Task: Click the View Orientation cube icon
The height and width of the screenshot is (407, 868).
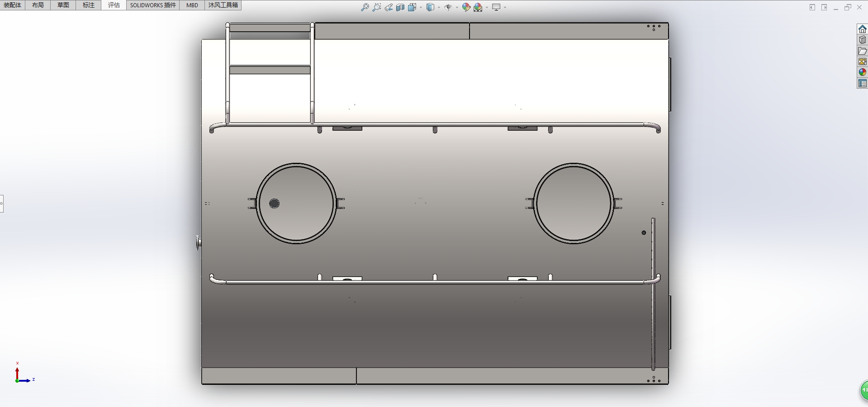Action: pyautogui.click(x=412, y=7)
